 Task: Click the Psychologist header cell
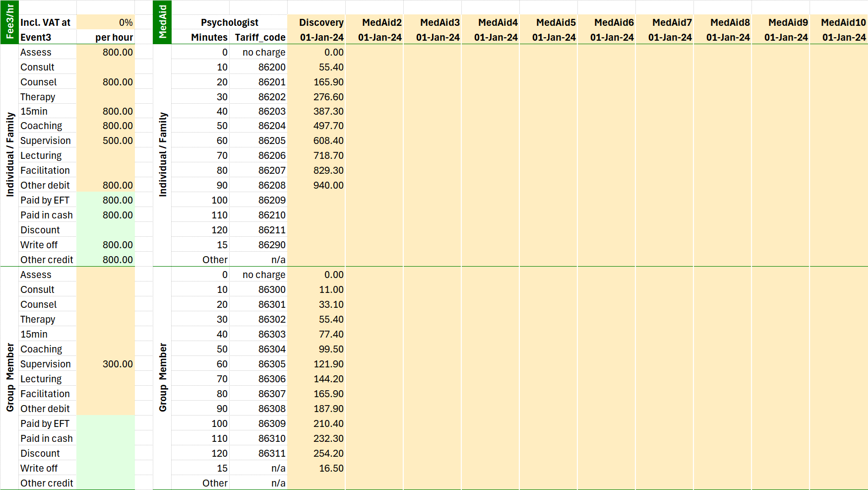coord(229,22)
